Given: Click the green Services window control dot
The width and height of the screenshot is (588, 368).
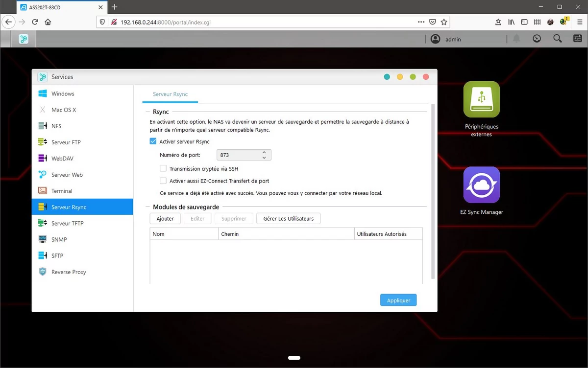Looking at the screenshot, I should pos(413,77).
